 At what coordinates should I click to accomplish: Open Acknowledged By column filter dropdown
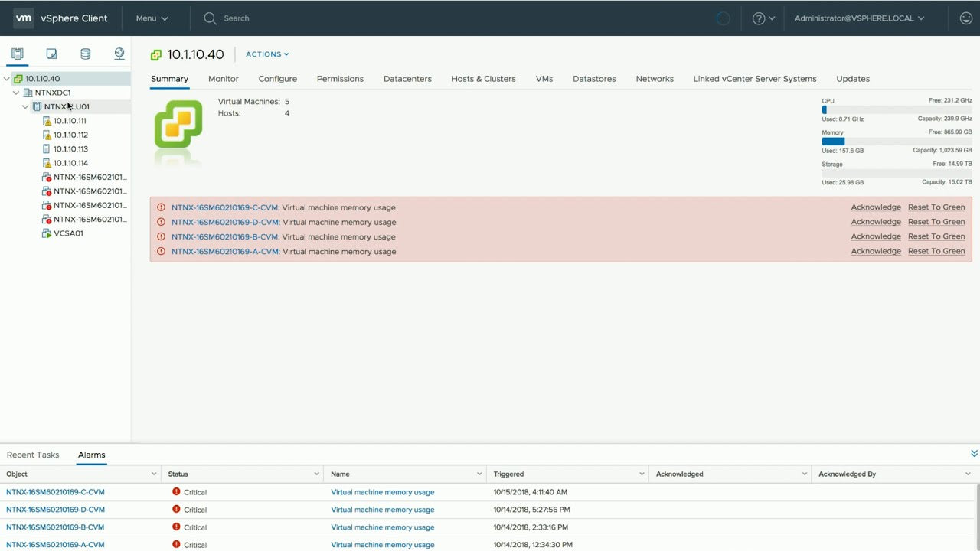click(968, 474)
